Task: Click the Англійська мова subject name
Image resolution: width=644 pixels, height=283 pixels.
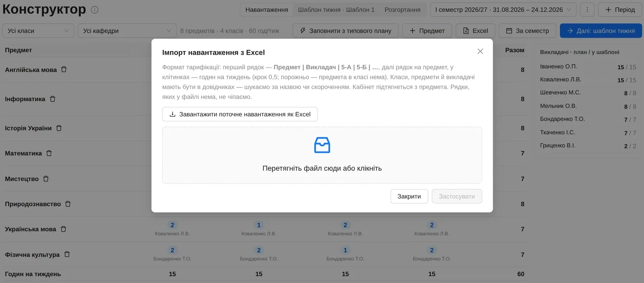Action: pyautogui.click(x=31, y=70)
